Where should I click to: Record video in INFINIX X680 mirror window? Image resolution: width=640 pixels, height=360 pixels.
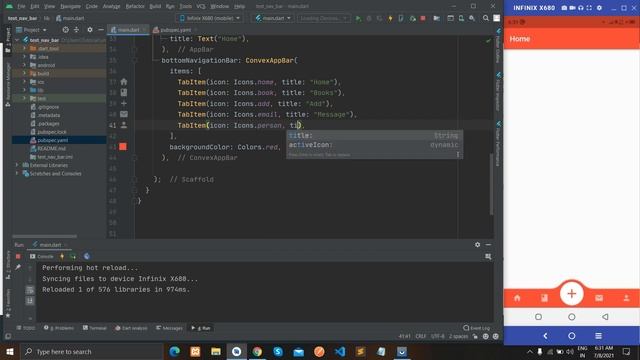pos(572,8)
